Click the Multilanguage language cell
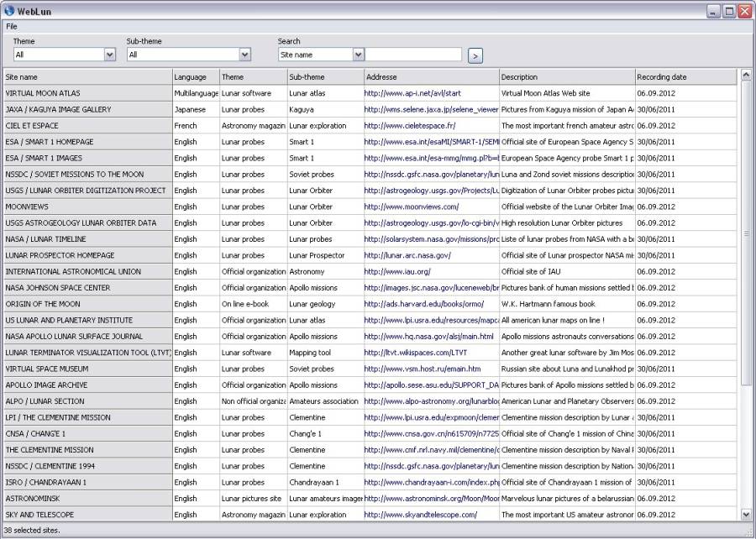Viewport: 756px width, 539px height. (196, 93)
